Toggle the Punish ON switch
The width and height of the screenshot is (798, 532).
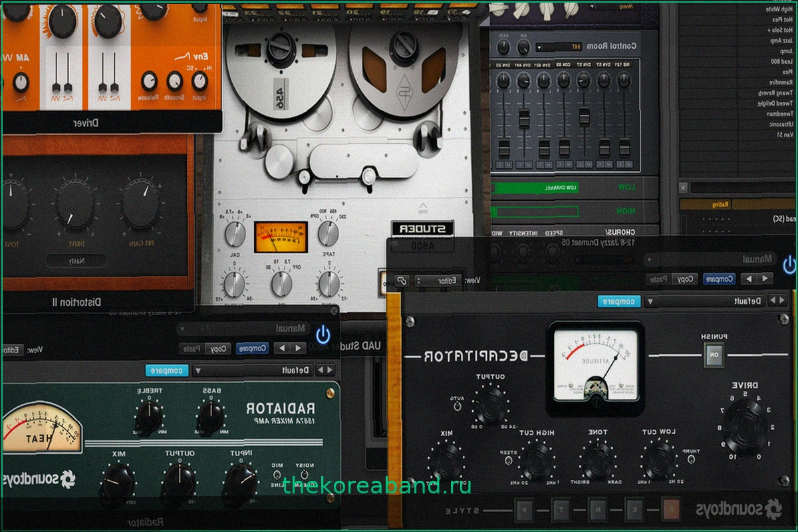tap(715, 355)
